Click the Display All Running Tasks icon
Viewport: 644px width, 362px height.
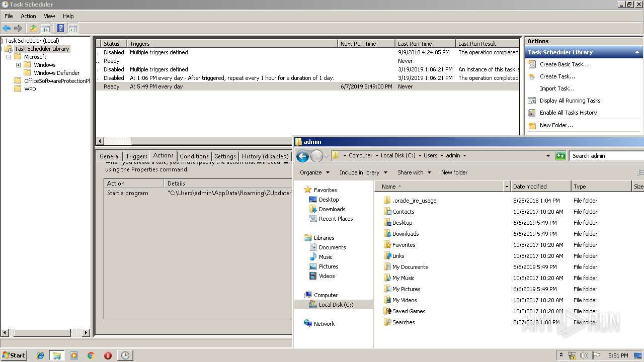point(532,101)
